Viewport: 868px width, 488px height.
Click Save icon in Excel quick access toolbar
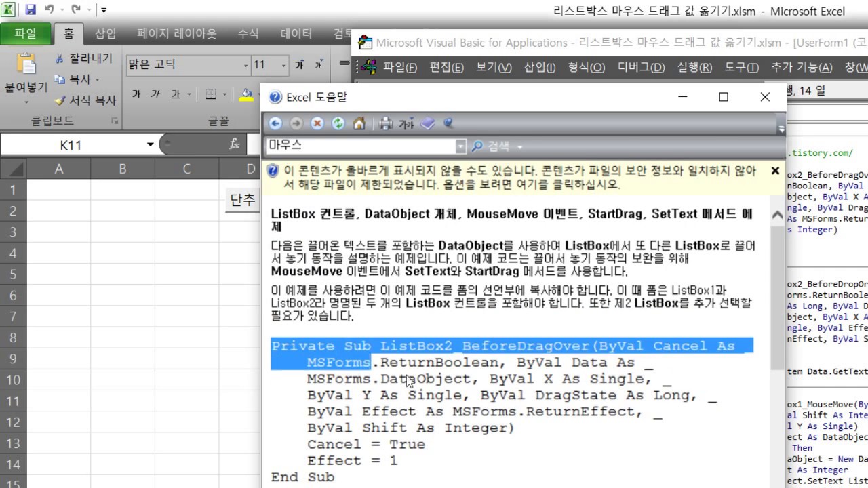[x=30, y=10]
